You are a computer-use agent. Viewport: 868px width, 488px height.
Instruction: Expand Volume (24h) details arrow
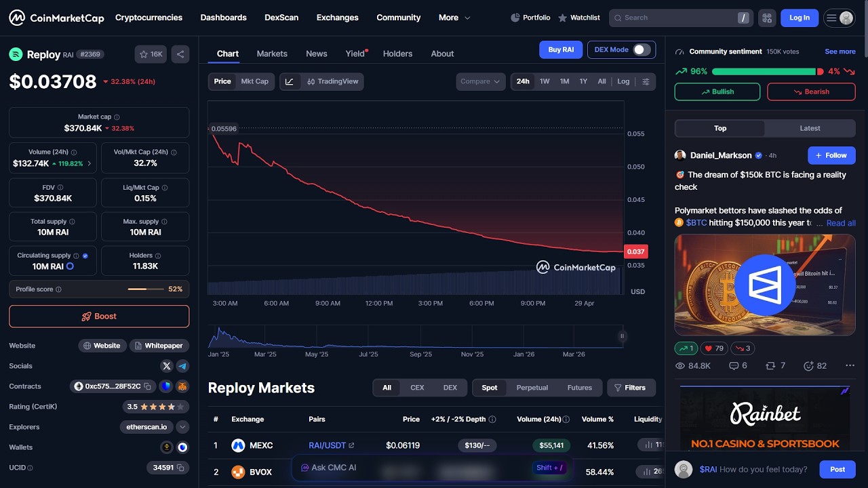[90, 163]
